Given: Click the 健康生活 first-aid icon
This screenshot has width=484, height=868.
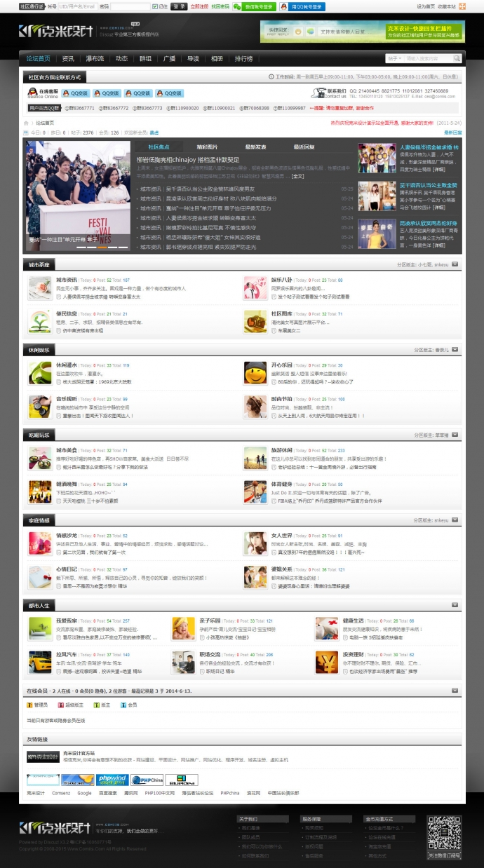Looking at the screenshot, I should tap(326, 628).
